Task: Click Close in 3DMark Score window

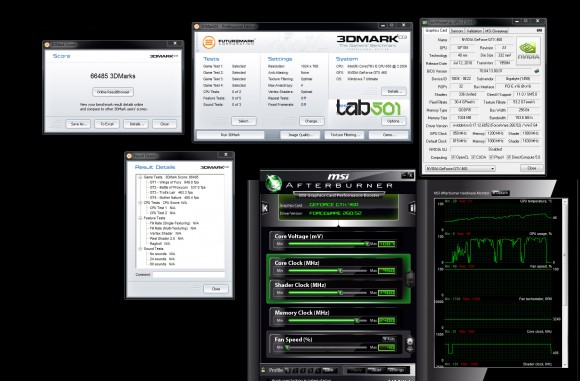Action: [x=164, y=124]
